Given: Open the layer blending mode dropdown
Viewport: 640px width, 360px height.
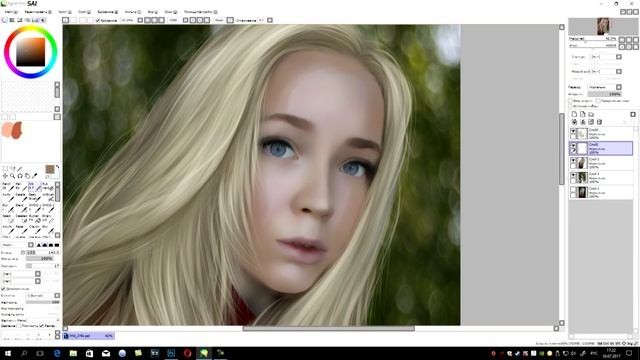Looking at the screenshot, I should tap(604, 87).
